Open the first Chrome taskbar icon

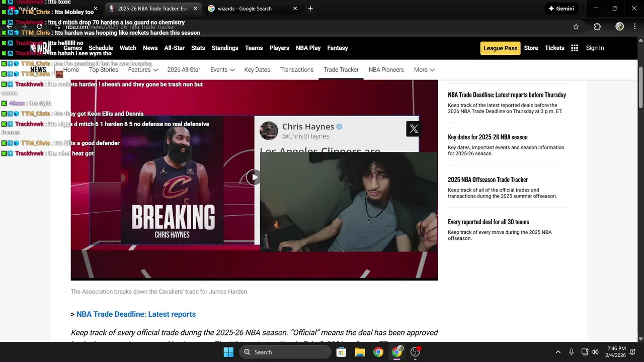[x=378, y=352]
